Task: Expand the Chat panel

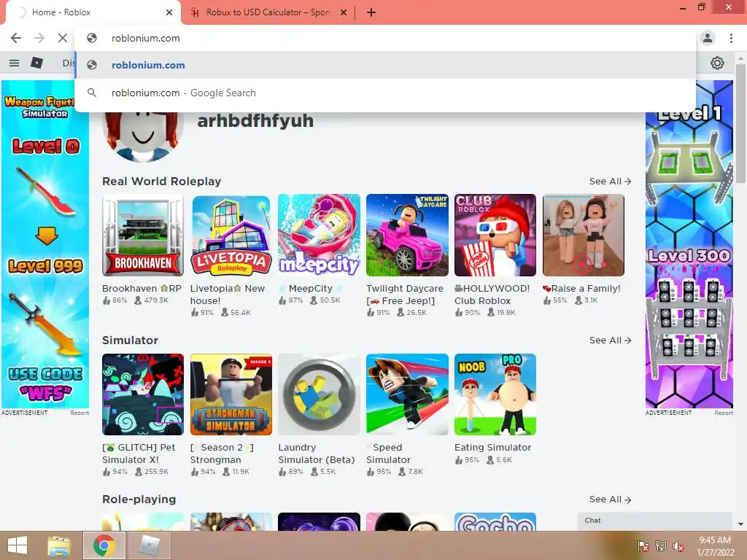Action: point(654,521)
